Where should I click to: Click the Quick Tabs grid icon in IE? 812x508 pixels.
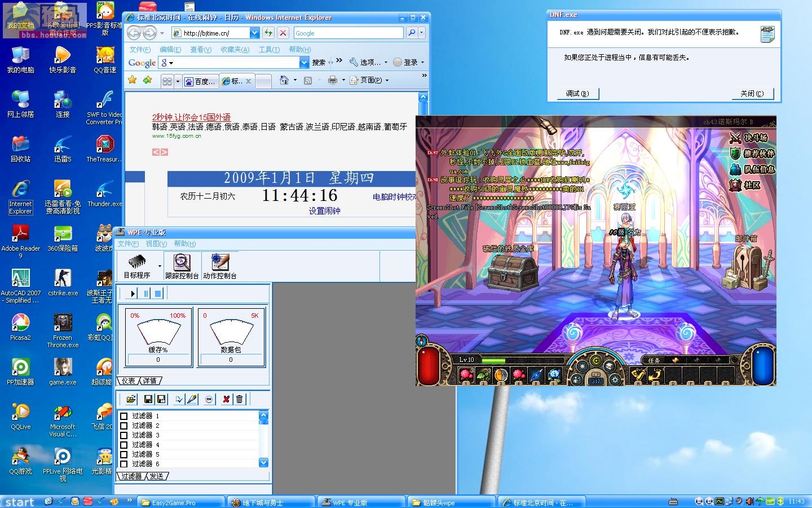[167, 81]
